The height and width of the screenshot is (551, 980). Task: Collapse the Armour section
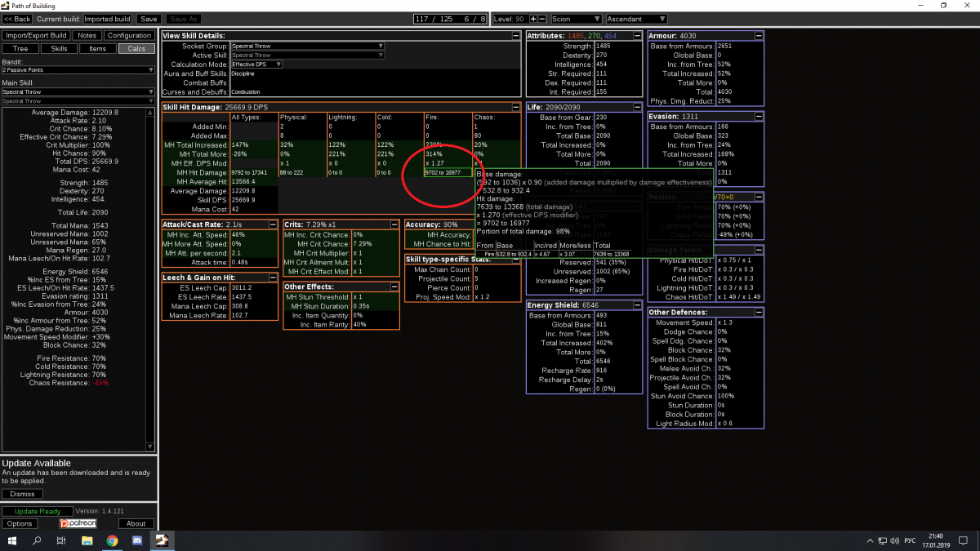click(x=759, y=36)
